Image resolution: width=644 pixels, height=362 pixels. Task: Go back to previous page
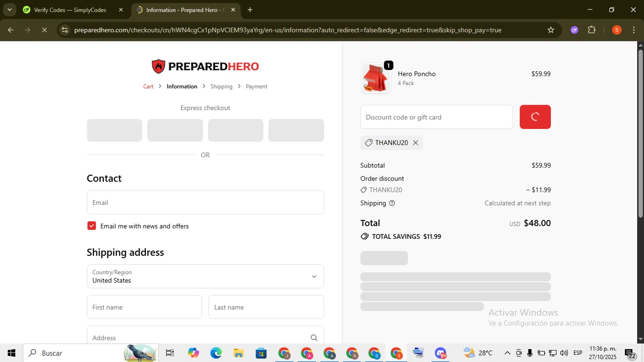tap(11, 30)
